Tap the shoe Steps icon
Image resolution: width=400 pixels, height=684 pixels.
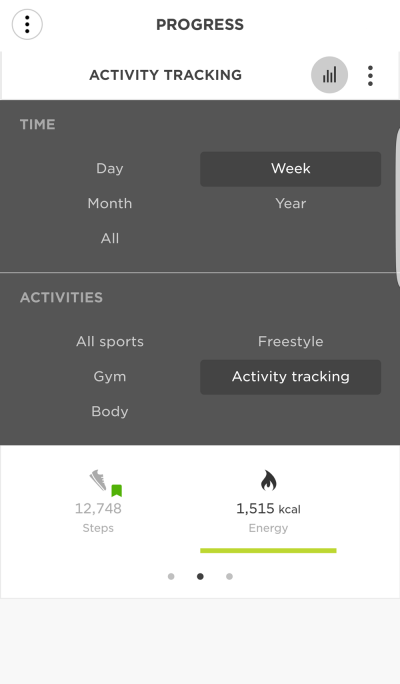(x=98, y=480)
